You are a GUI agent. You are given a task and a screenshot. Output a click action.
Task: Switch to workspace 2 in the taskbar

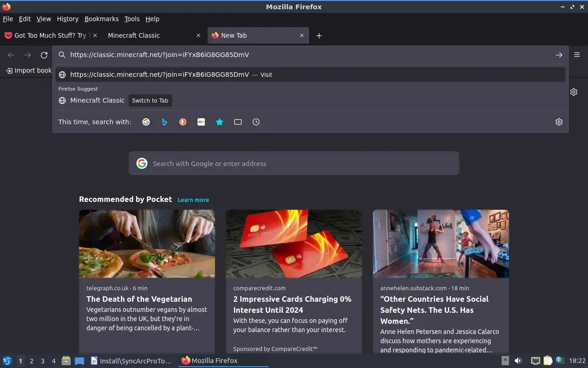(x=32, y=361)
